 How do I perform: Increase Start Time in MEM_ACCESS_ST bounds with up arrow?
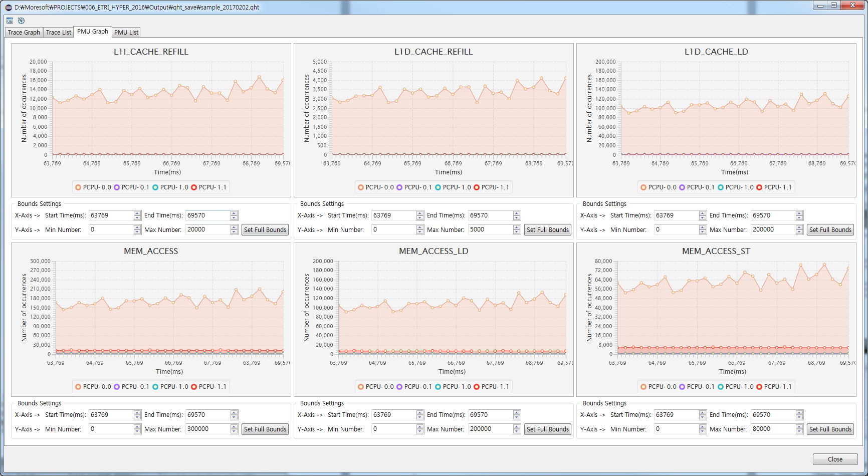[703, 412]
